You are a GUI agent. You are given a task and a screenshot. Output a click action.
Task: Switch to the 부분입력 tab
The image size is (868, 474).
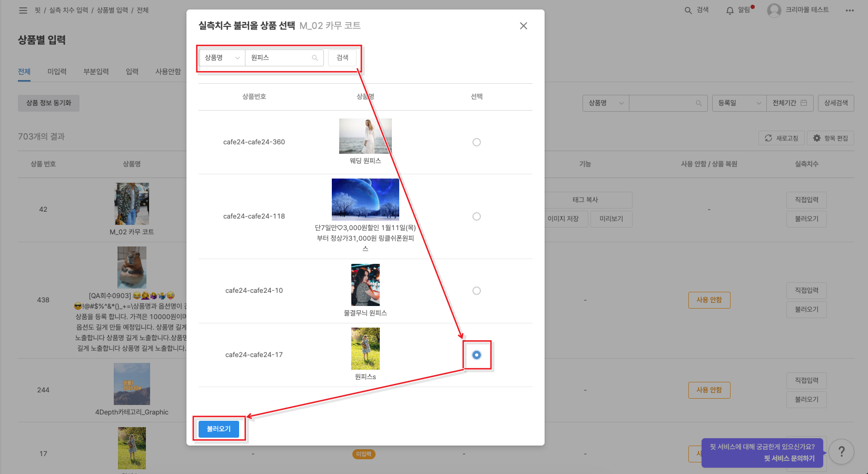point(96,72)
